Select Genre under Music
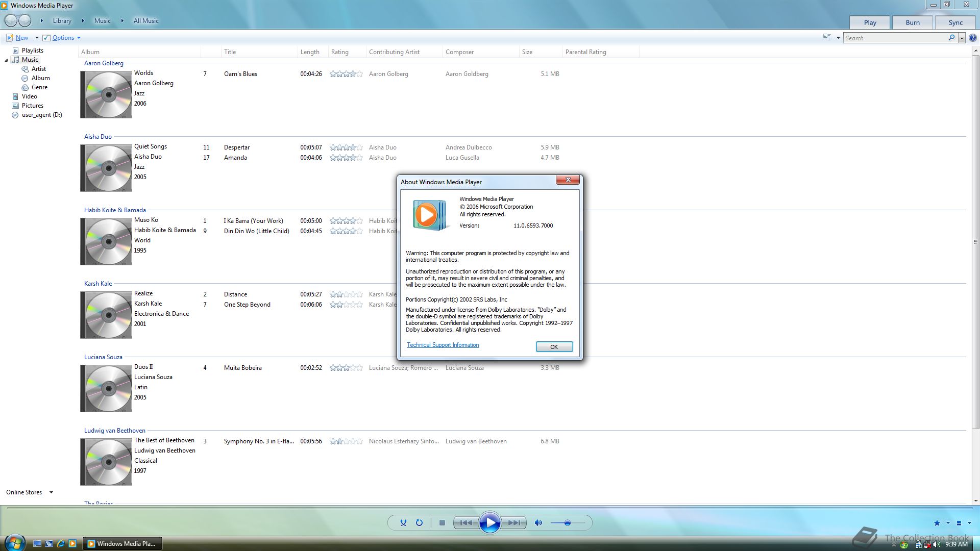This screenshot has width=980, height=551. pos(39,87)
